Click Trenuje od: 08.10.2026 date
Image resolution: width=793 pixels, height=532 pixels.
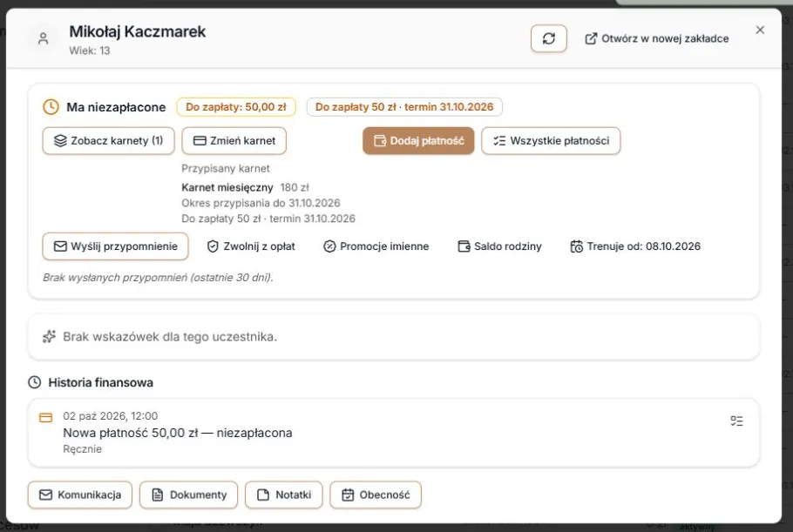pos(635,246)
